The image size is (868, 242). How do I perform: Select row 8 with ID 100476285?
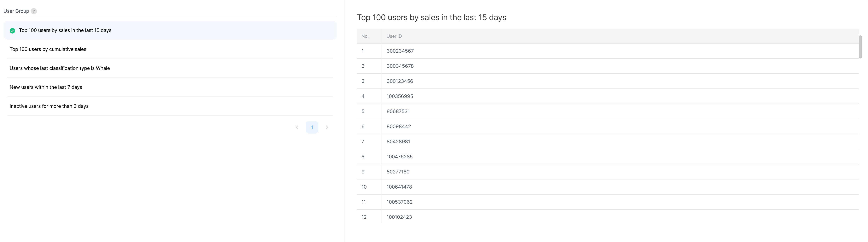click(x=399, y=157)
